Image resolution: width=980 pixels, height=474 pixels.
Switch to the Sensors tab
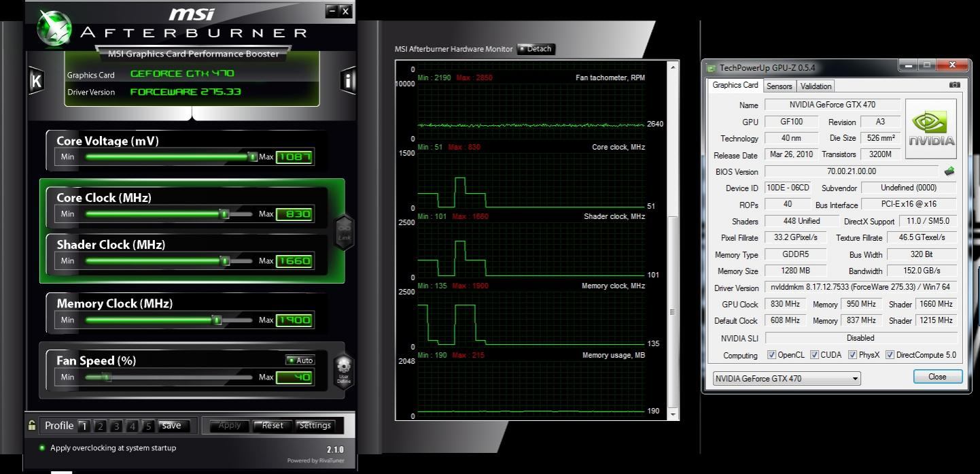tap(779, 86)
